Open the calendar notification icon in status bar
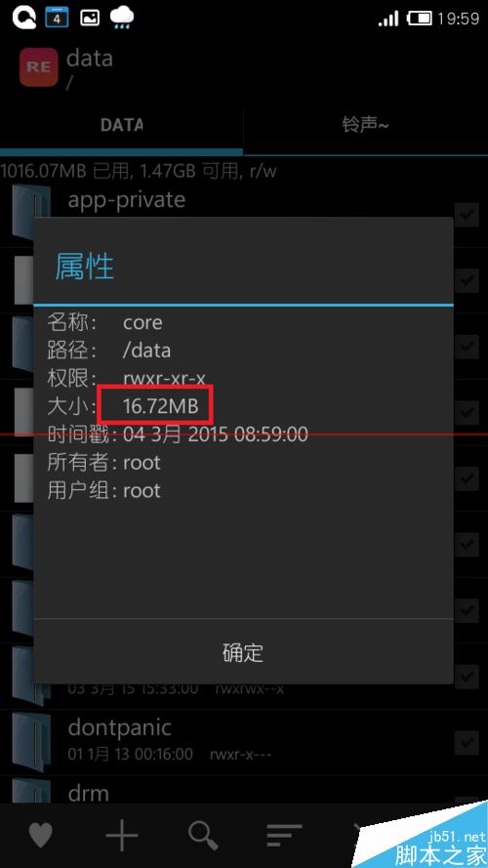 tap(57, 18)
